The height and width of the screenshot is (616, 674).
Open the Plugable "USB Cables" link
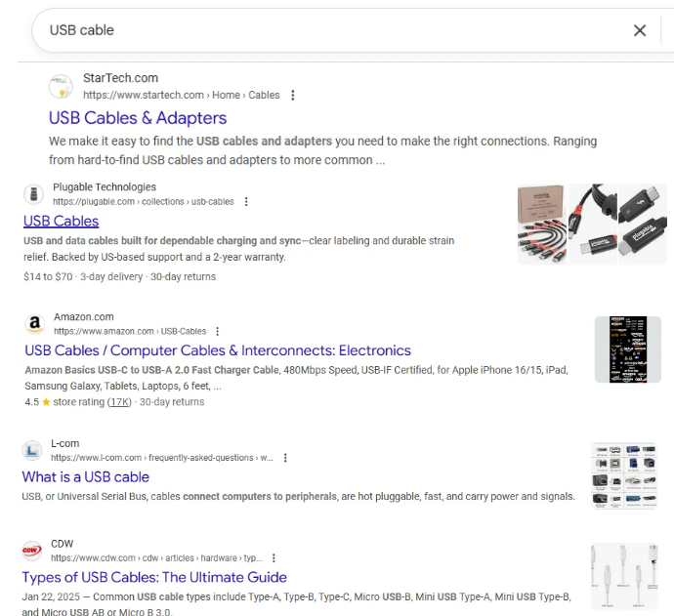[61, 221]
